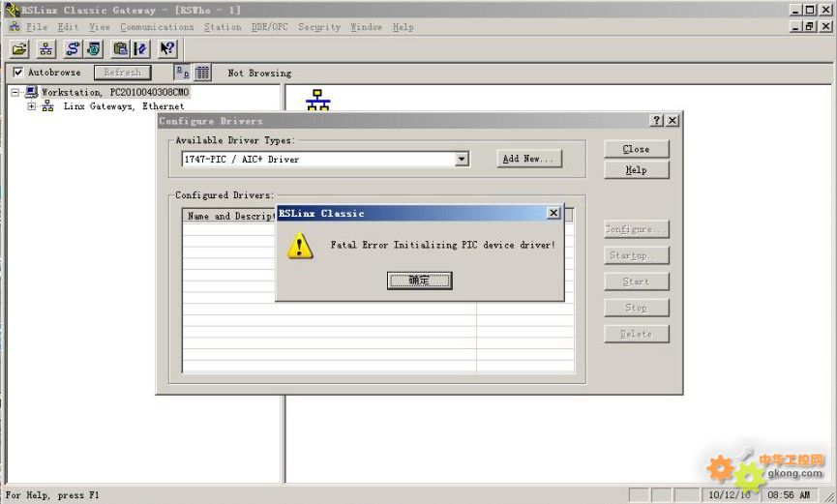Switch to large icons view
Image resolution: width=837 pixels, height=504 pixels.
click(x=182, y=73)
